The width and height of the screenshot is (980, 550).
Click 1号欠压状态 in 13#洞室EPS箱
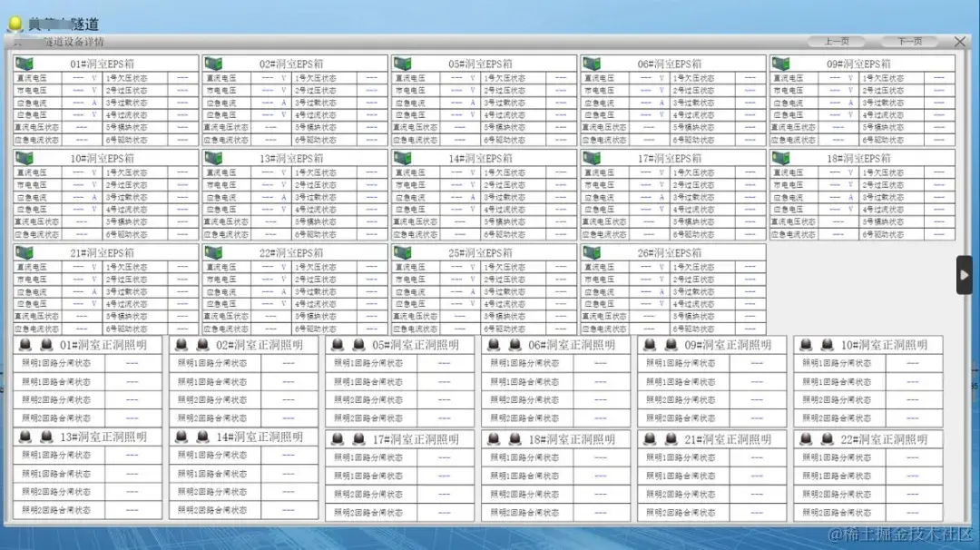point(316,172)
